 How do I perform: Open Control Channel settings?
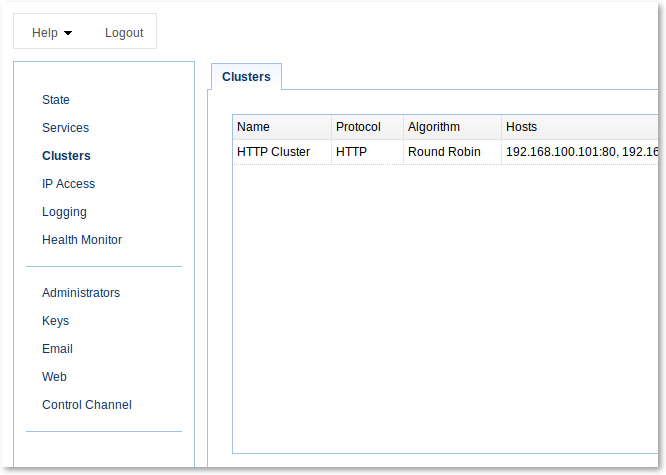click(x=87, y=405)
